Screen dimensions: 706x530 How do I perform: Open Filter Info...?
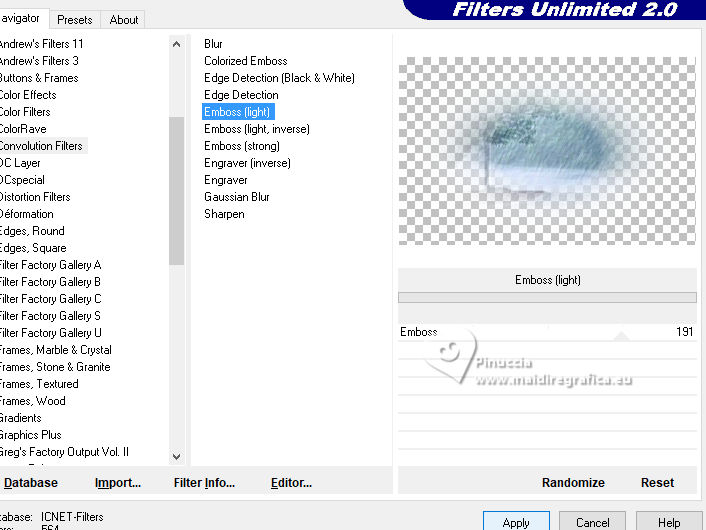coord(204,483)
